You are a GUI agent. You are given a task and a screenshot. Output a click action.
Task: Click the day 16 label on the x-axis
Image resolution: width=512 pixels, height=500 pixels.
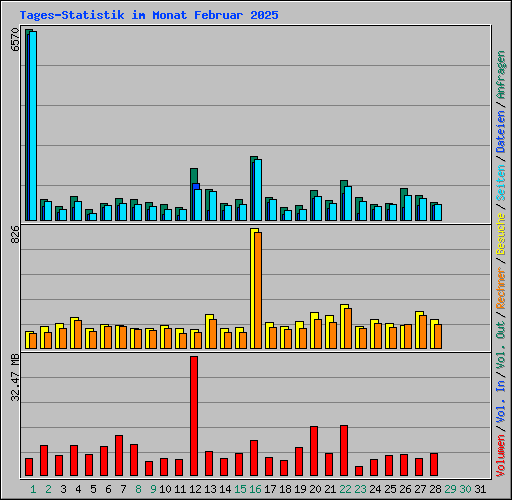[x=255, y=489]
